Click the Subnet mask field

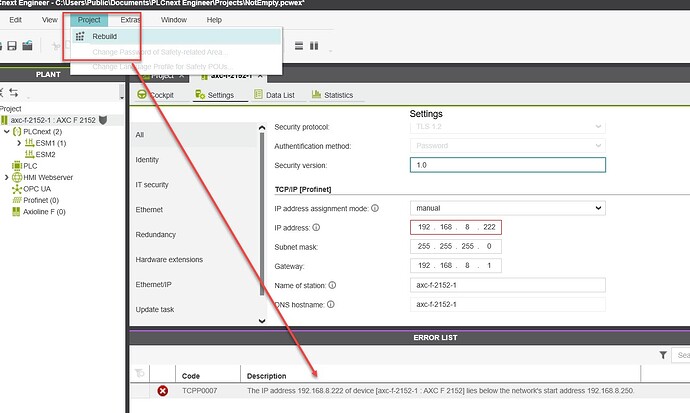455,246
